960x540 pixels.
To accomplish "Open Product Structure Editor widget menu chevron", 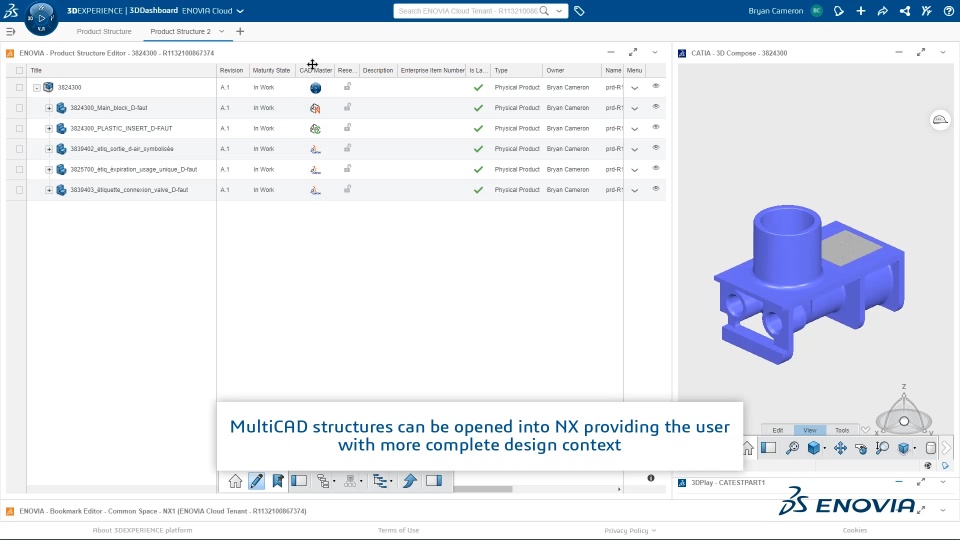I will [x=654, y=53].
